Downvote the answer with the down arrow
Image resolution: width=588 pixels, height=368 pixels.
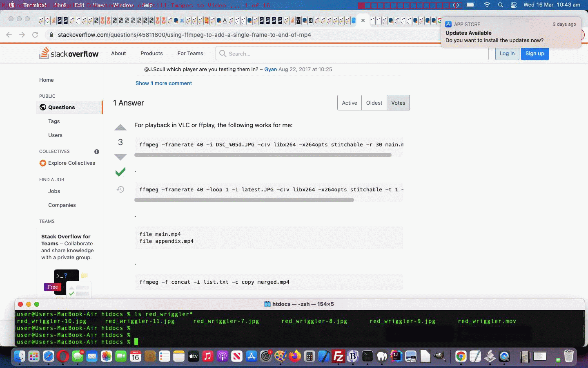pyautogui.click(x=120, y=157)
